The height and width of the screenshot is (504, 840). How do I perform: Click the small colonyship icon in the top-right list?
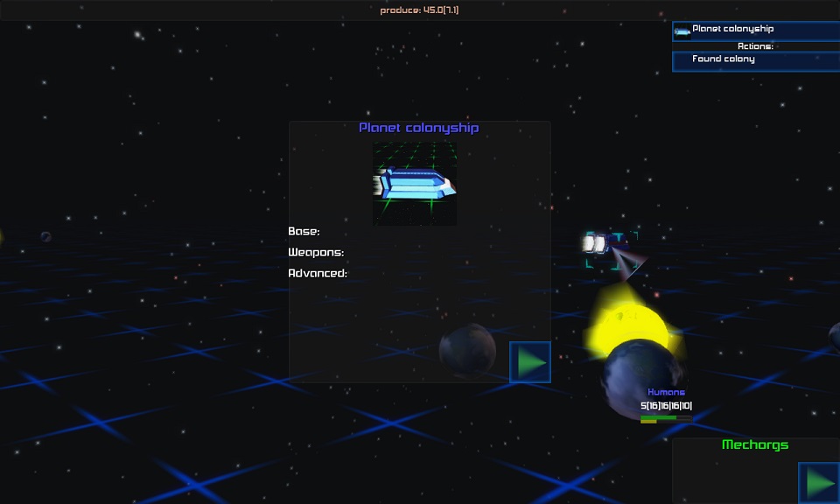click(682, 32)
